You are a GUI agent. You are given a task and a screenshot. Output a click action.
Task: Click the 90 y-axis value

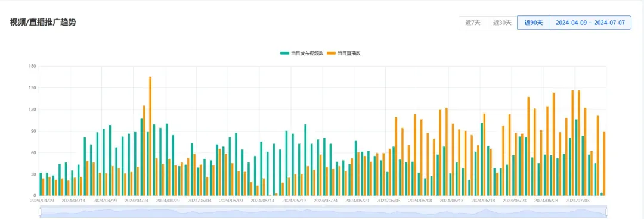click(x=33, y=132)
